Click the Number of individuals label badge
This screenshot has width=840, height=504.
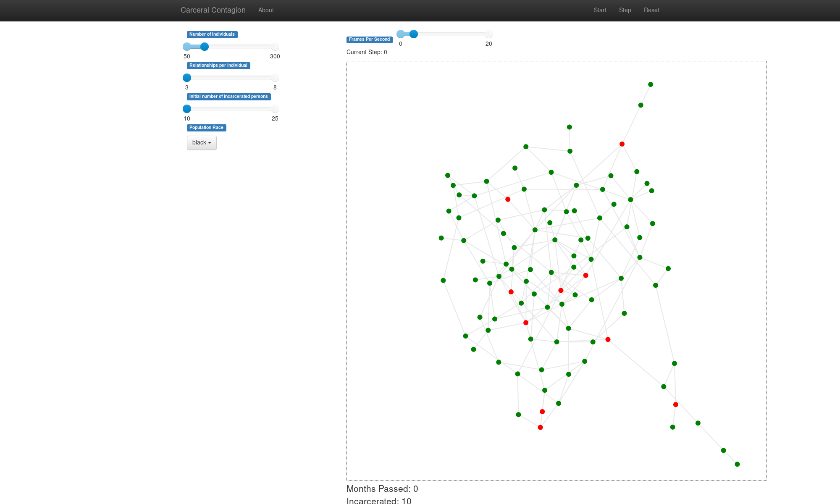coord(212,34)
